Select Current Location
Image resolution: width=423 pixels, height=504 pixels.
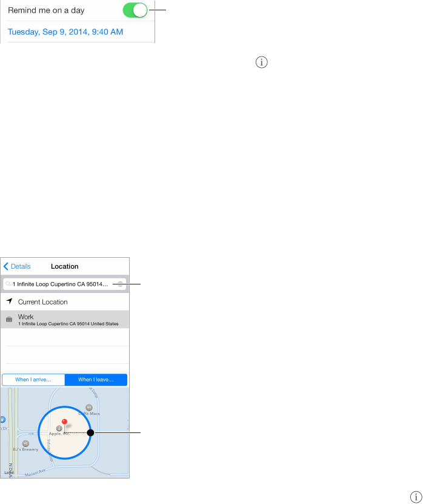point(65,302)
